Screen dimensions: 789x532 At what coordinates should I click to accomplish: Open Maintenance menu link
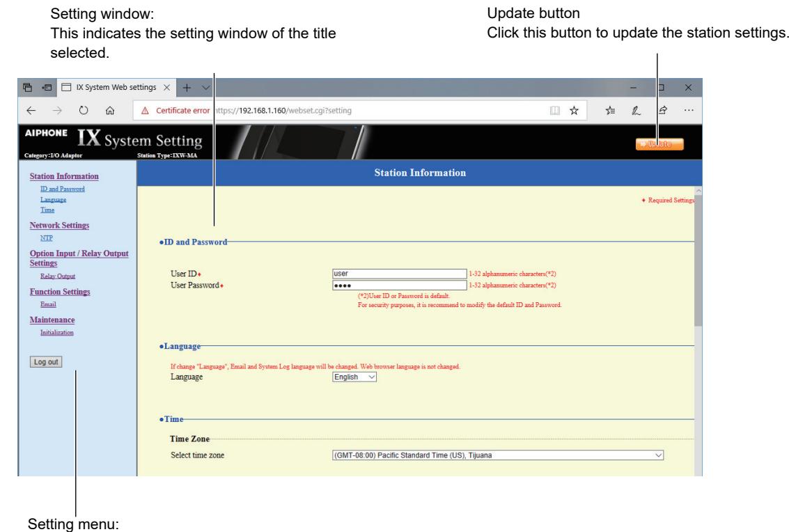[52, 320]
